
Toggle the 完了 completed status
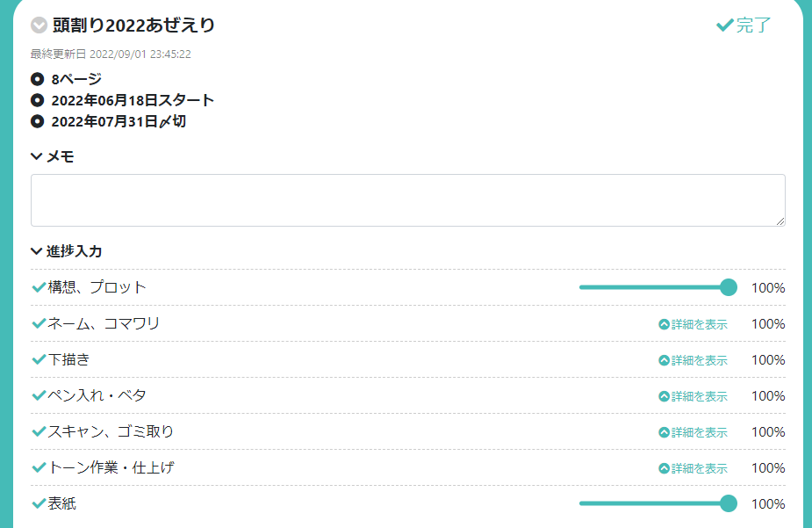pos(744,25)
